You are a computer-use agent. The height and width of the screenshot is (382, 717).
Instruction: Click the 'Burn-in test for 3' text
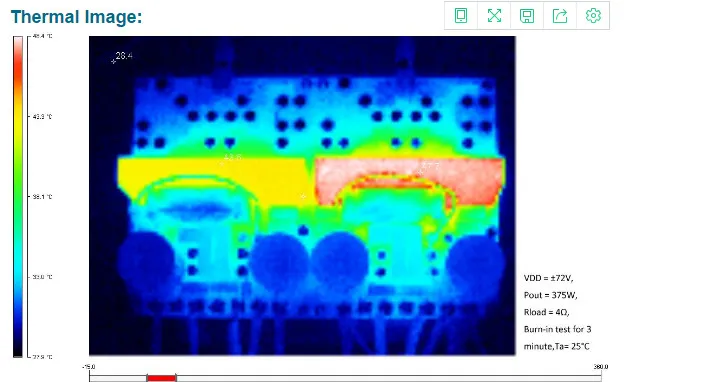(557, 329)
